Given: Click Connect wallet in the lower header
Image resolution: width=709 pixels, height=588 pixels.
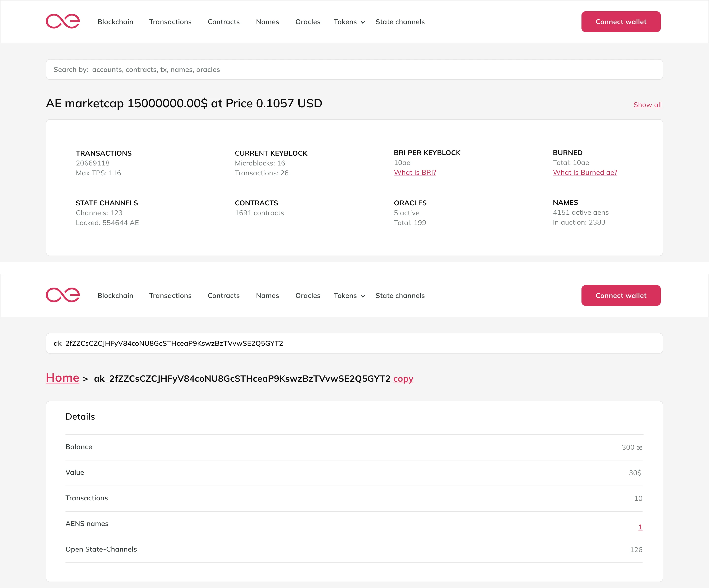Looking at the screenshot, I should coord(621,295).
